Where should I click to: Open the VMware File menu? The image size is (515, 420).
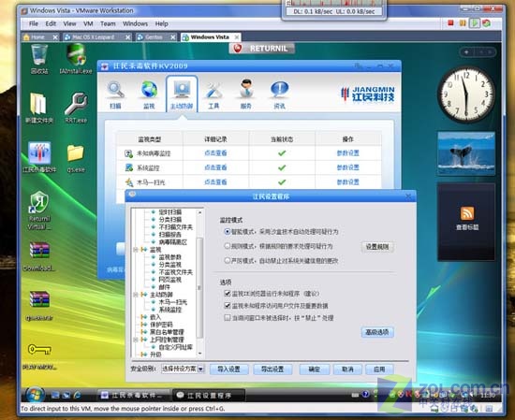[x=34, y=23]
